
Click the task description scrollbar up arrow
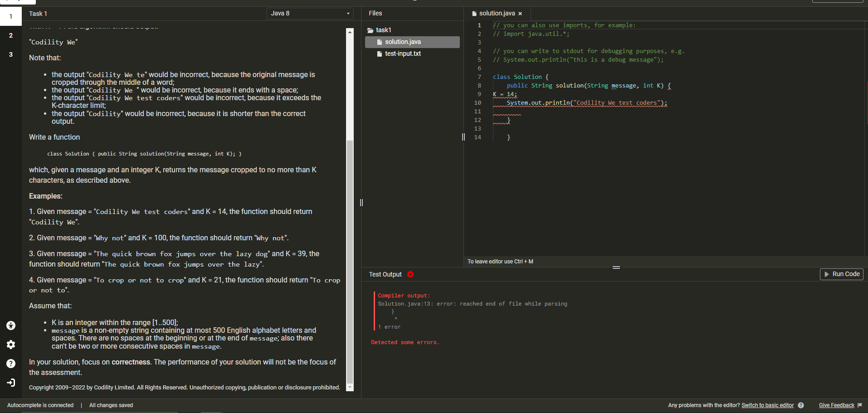tap(350, 32)
